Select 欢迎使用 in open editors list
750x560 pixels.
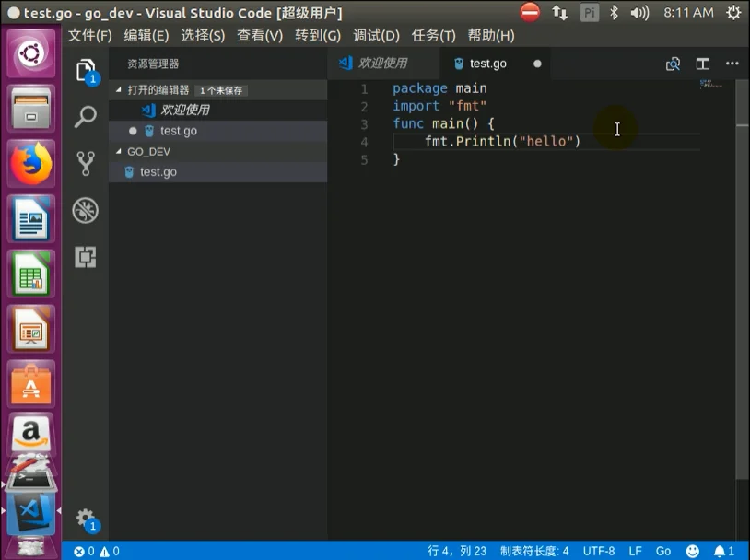[x=218, y=110]
